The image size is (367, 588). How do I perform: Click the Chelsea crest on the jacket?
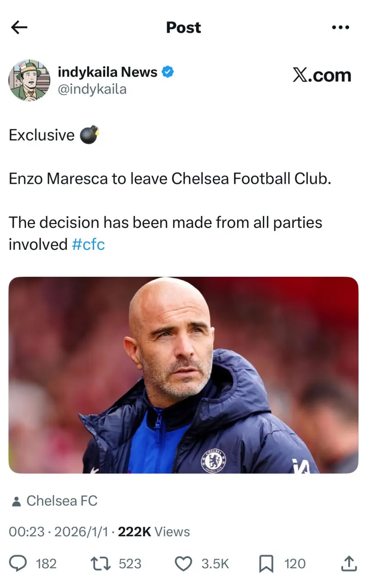(x=213, y=460)
